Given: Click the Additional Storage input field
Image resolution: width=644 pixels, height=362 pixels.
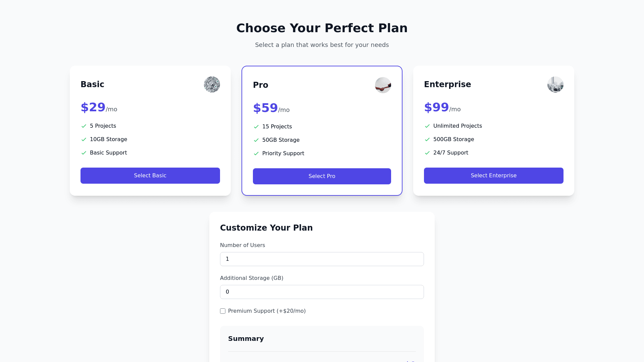Looking at the screenshot, I should click(x=322, y=292).
